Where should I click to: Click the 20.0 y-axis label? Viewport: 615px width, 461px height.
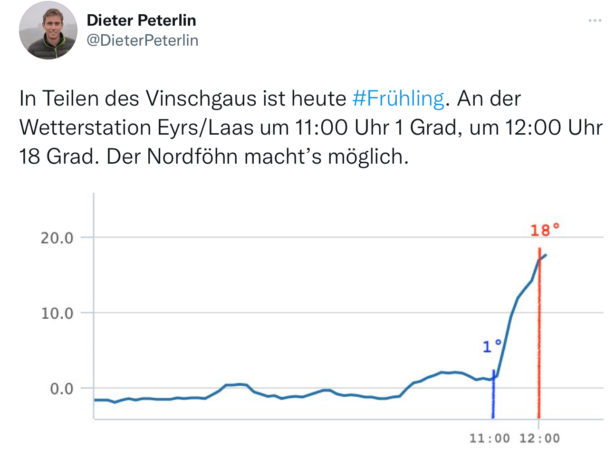pyautogui.click(x=57, y=238)
